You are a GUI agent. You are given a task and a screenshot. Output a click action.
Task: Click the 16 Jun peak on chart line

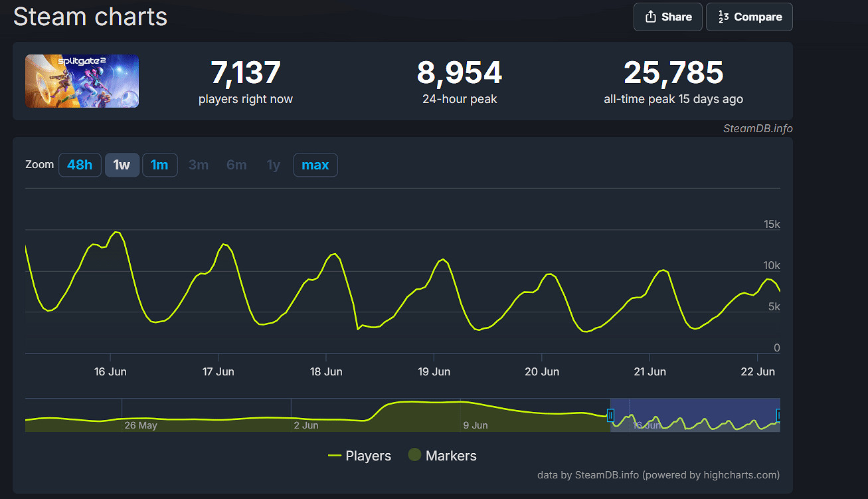[x=117, y=233]
